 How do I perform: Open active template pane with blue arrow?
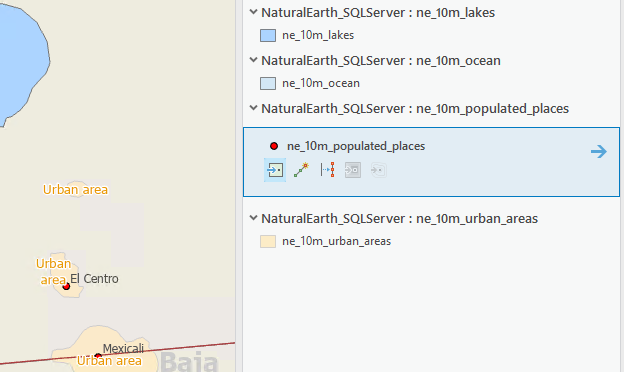point(599,151)
